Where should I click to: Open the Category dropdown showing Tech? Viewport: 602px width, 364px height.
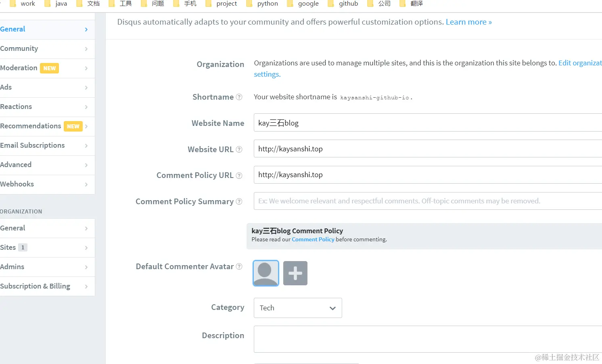coord(298,308)
